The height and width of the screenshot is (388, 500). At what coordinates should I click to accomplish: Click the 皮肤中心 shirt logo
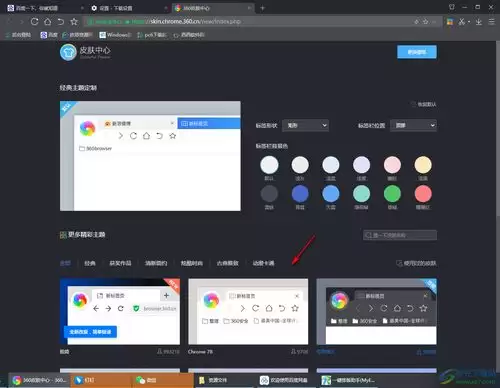(68, 52)
